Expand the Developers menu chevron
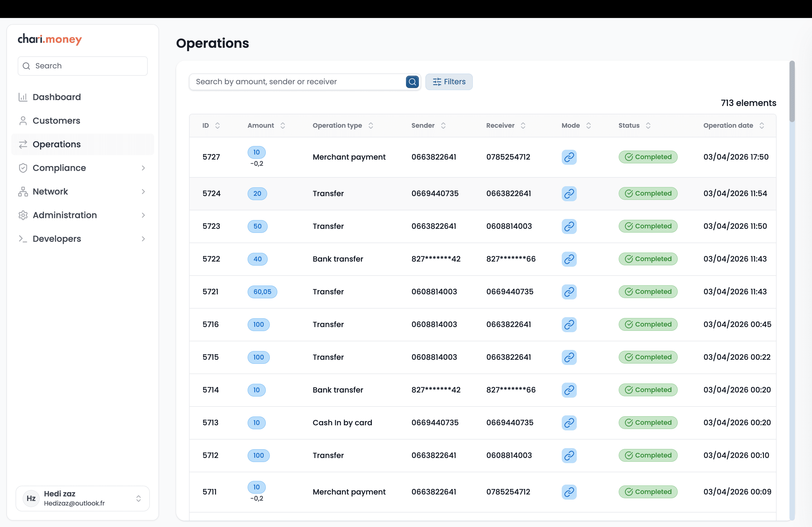 click(x=143, y=239)
